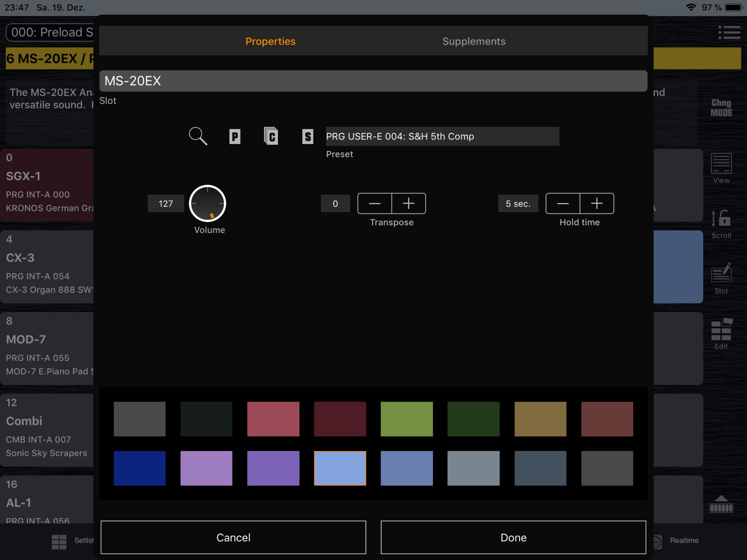Decrease Transpose with minus button
This screenshot has width=747, height=560.
375,203
